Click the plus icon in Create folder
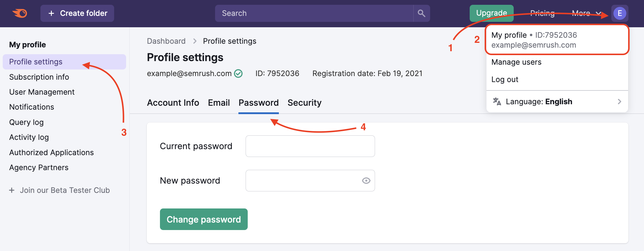This screenshot has height=251, width=644. 52,13
